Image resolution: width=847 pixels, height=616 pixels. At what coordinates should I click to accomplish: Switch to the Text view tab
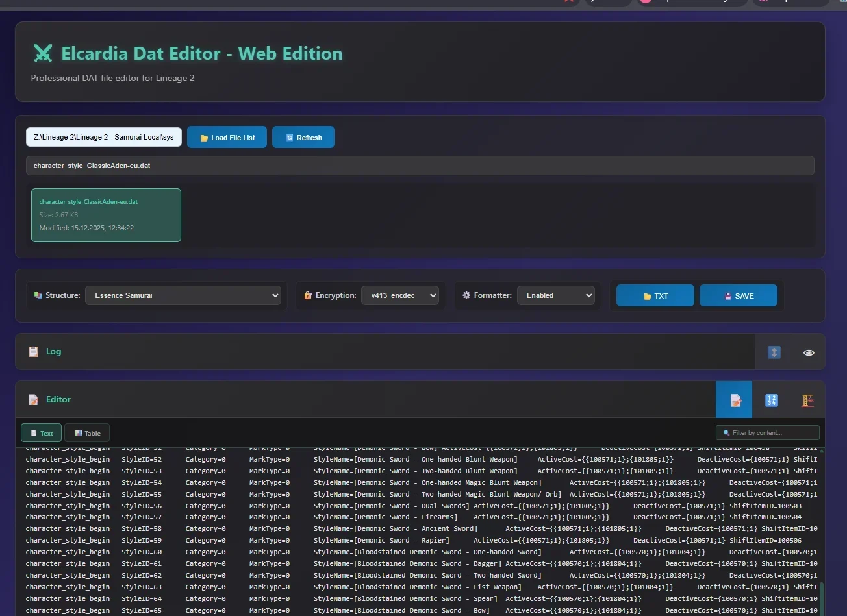pyautogui.click(x=41, y=433)
